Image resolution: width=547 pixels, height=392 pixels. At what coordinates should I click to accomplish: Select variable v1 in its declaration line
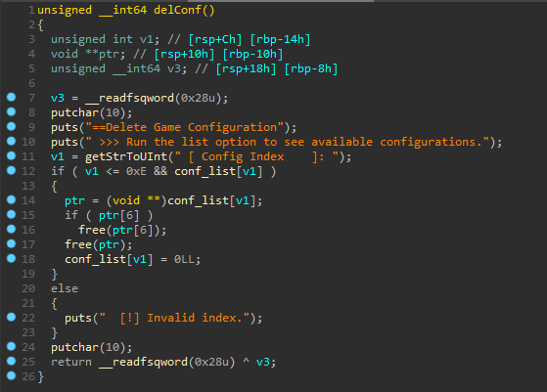coord(146,39)
